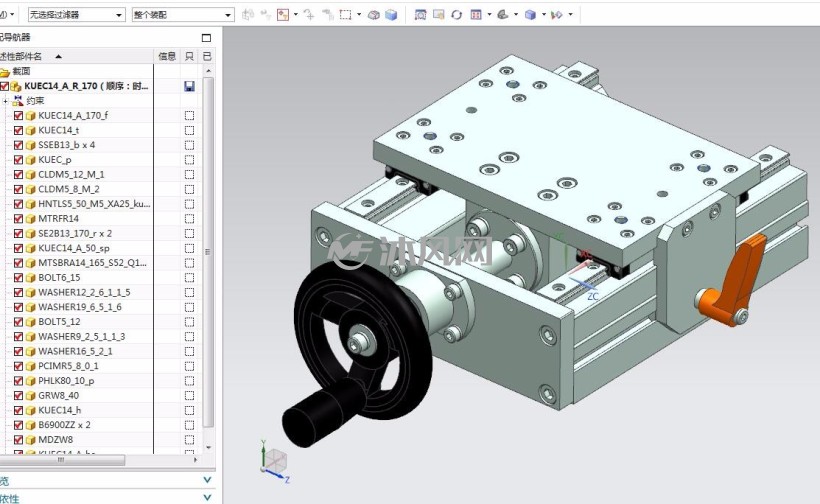This screenshot has height=504, width=820.
Task: Open the 整个装配 scope dropdown
Action: tap(227, 15)
